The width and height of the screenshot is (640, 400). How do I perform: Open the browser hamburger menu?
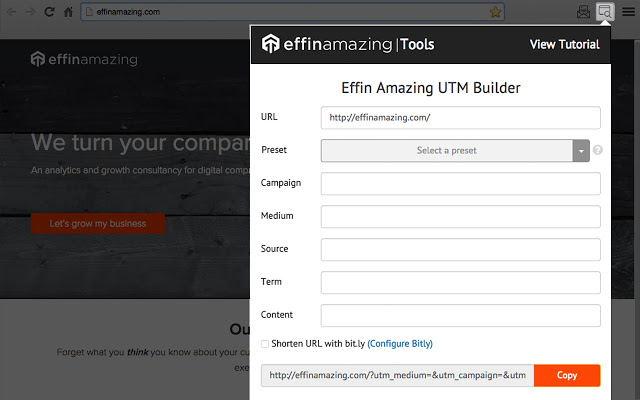629,12
